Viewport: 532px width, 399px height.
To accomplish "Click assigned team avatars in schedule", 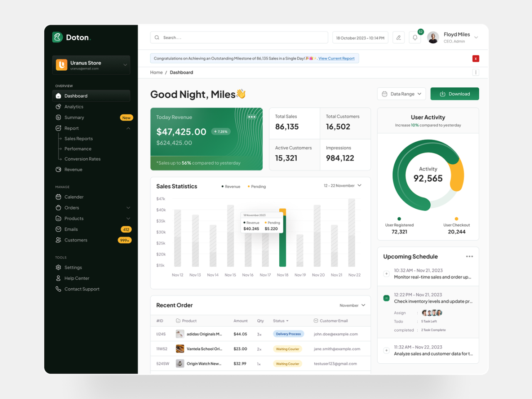I will tap(432, 313).
